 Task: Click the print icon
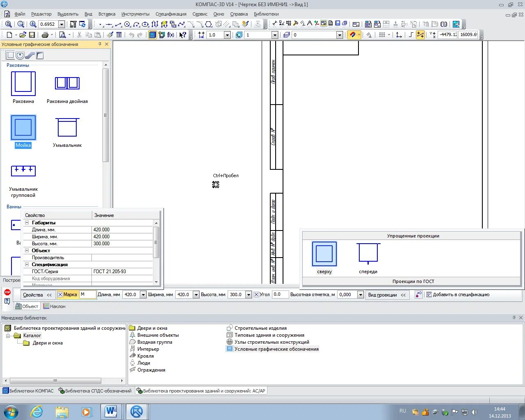click(45, 35)
